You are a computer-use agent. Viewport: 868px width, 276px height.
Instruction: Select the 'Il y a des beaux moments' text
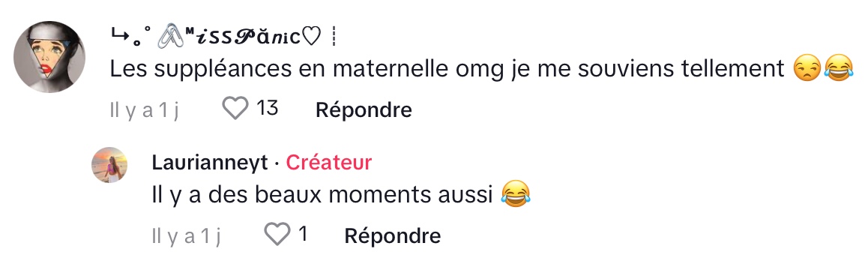point(322,195)
